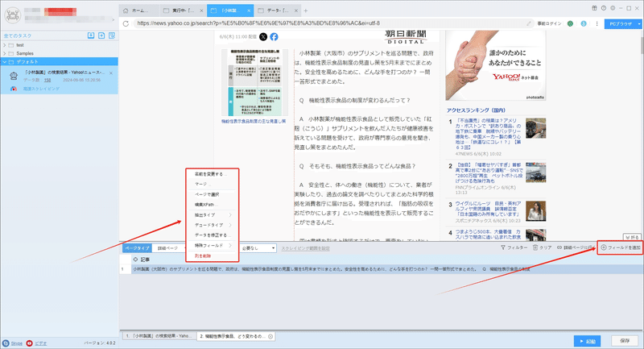The width and height of the screenshot is (644, 349).
Task: Open デコードタイプ submenu
Action: click(213, 225)
